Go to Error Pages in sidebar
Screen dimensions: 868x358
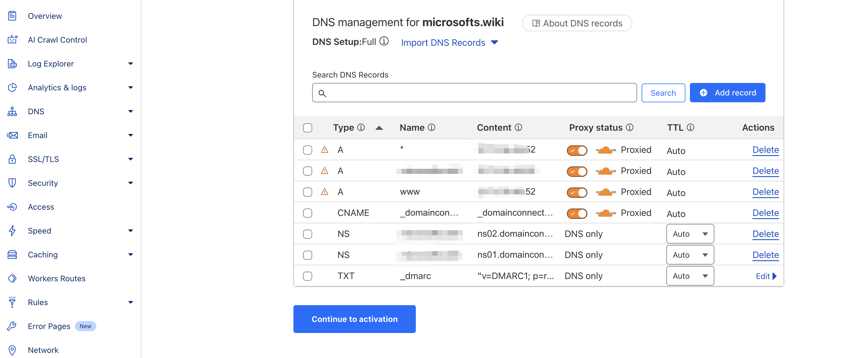(49, 326)
